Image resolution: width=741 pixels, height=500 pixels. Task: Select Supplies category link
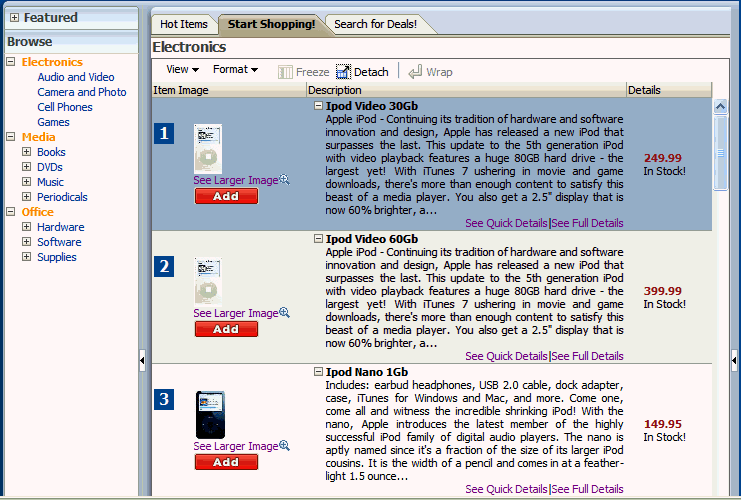57,257
